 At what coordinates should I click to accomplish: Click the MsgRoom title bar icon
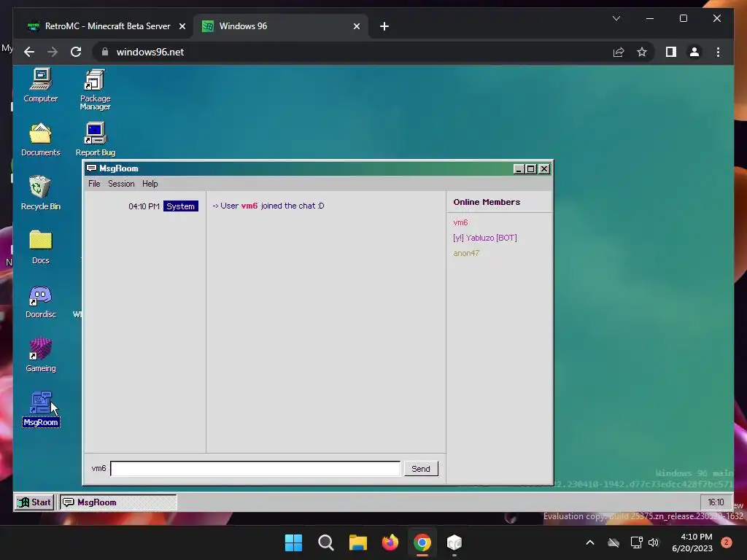91,168
